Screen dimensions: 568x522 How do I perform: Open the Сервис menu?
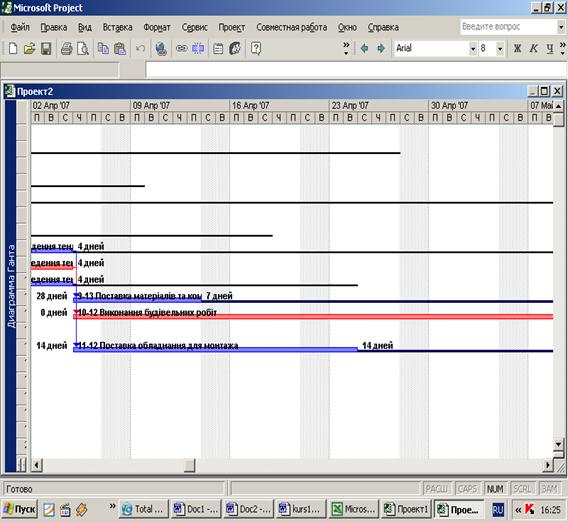click(x=195, y=27)
